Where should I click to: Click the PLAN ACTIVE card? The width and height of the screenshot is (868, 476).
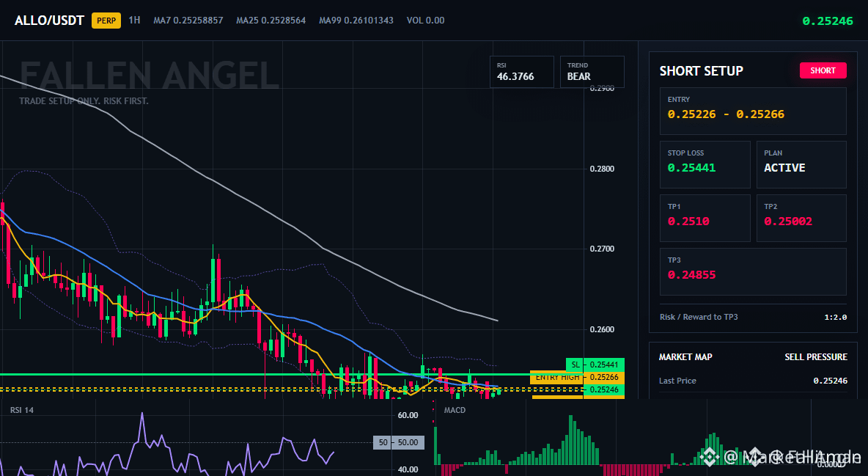point(801,164)
